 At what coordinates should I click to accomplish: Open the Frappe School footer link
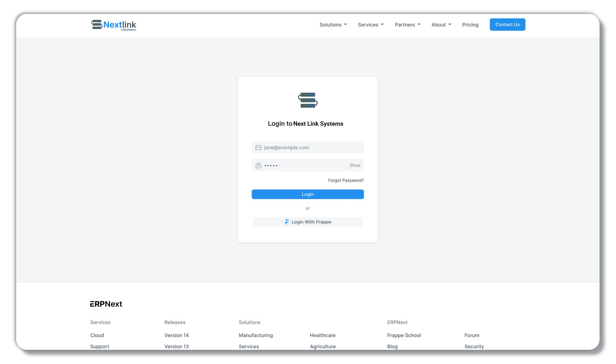[x=404, y=335]
